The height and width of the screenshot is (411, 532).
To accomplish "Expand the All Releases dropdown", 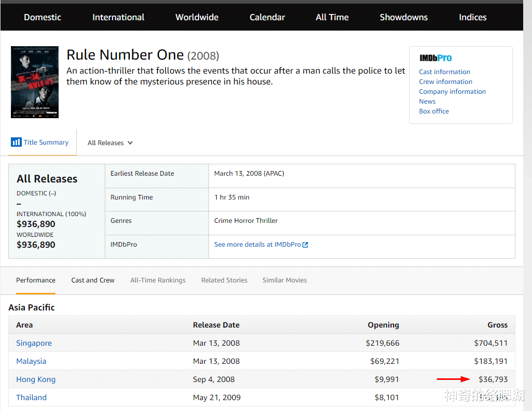I will click(110, 143).
